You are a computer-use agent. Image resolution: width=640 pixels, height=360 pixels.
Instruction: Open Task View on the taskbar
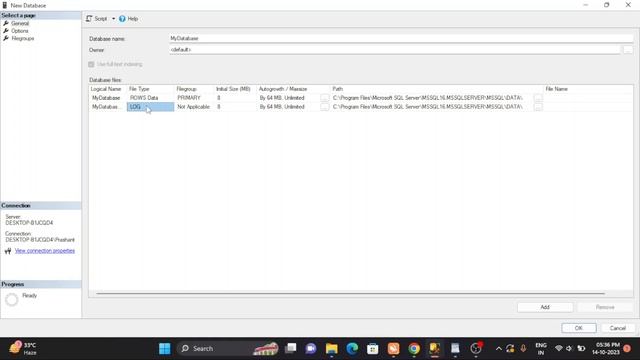pos(291,349)
